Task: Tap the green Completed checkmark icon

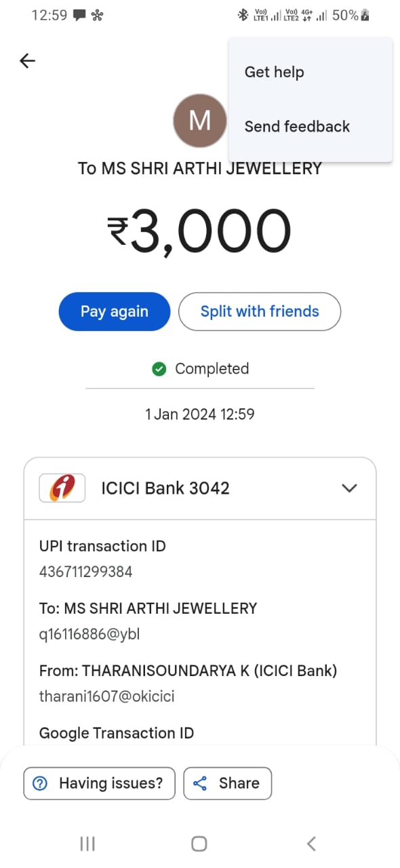Action: click(159, 369)
